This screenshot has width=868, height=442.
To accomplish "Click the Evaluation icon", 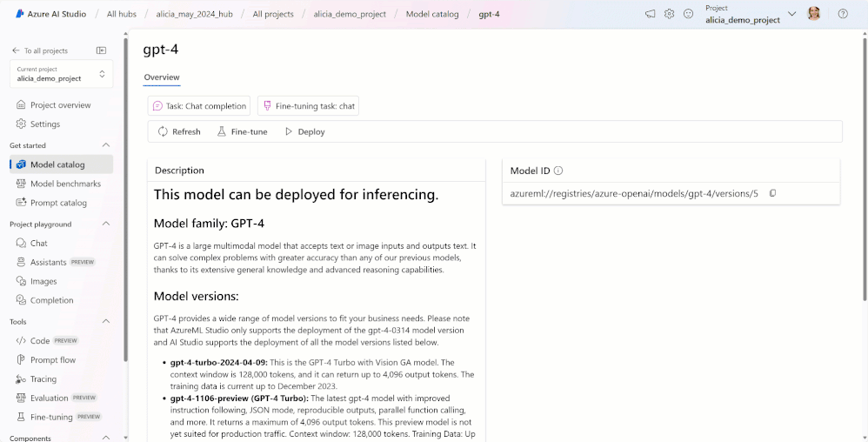I will coord(21,398).
